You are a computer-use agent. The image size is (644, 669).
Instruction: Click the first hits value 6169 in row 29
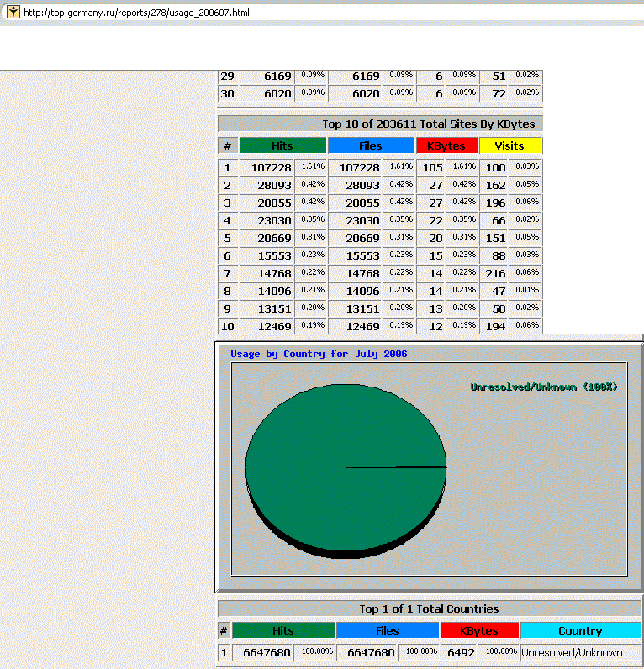[277, 76]
